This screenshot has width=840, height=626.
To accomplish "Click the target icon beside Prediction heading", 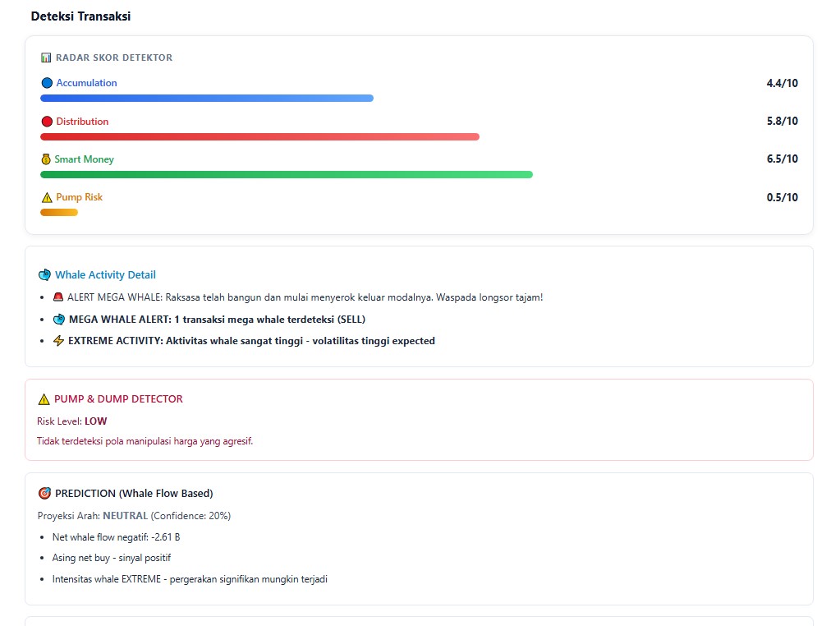I will click(x=44, y=494).
